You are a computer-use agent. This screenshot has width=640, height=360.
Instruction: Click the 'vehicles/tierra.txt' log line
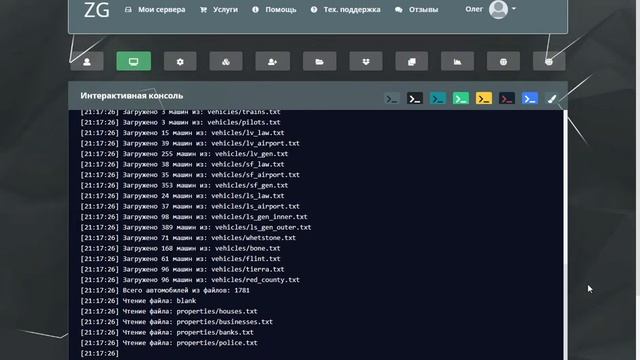pyautogui.click(x=182, y=269)
